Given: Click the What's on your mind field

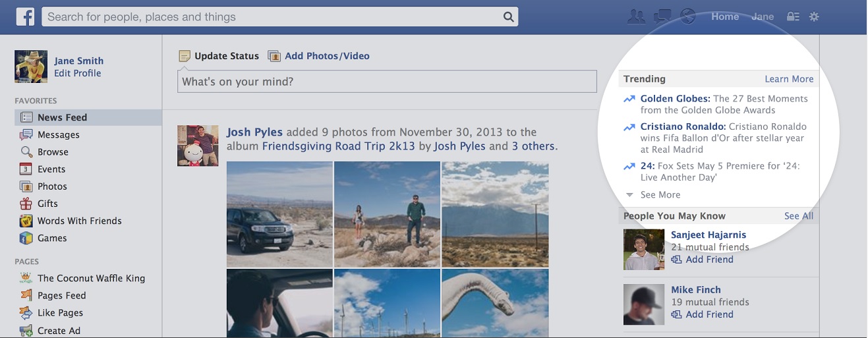Looking at the screenshot, I should coord(387,82).
